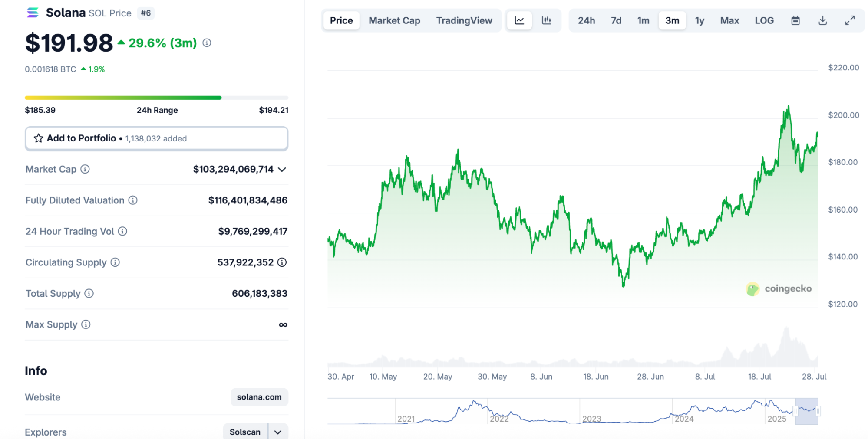Viewport: 868px width, 439px height.
Task: Select 7d time range
Action: pos(616,20)
